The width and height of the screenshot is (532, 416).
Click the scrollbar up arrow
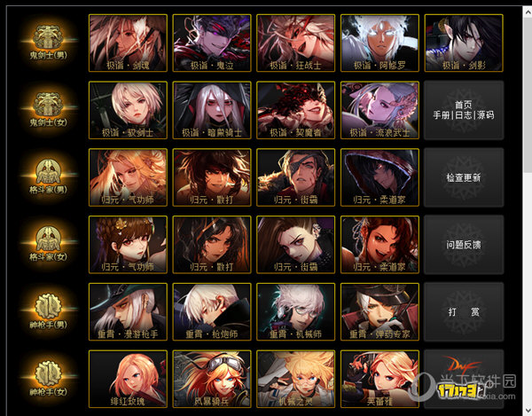pos(528,12)
